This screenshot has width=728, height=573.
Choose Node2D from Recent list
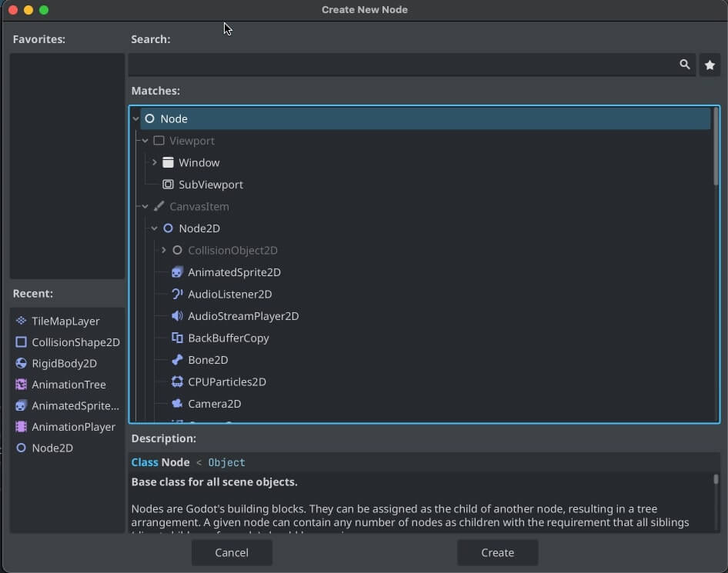52,448
